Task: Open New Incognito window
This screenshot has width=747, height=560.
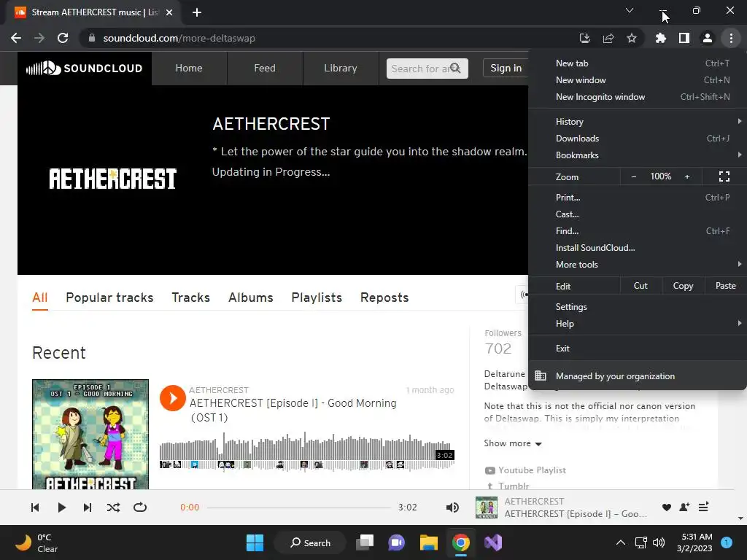Action: click(x=638, y=97)
